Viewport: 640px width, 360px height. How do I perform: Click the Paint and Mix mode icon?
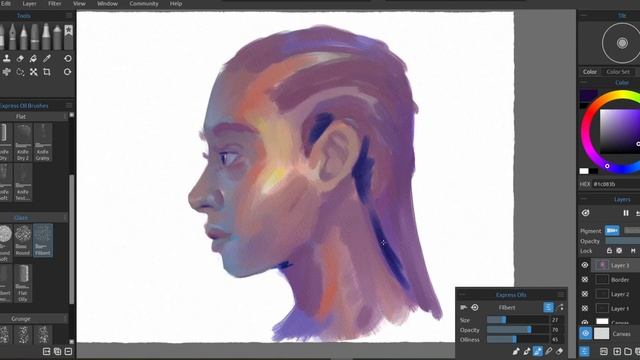click(x=527, y=351)
